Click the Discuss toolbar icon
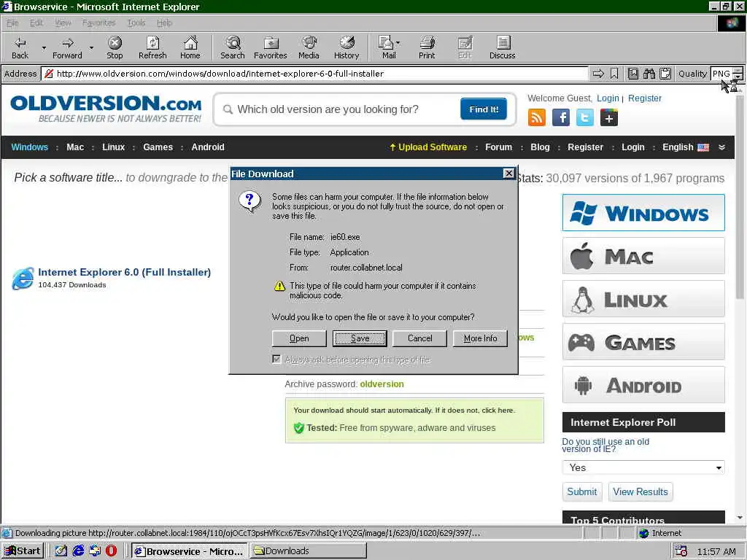Viewport: 747px width, 560px height. click(x=502, y=47)
